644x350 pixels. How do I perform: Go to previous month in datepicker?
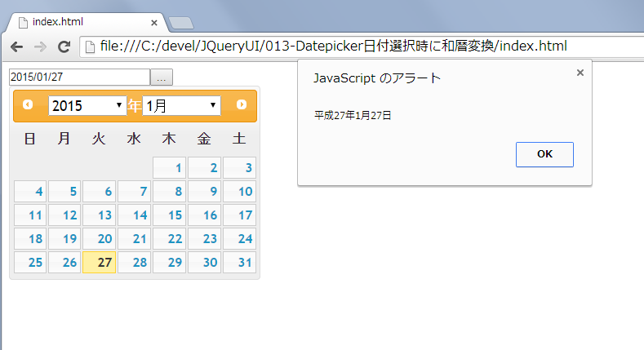click(x=28, y=104)
